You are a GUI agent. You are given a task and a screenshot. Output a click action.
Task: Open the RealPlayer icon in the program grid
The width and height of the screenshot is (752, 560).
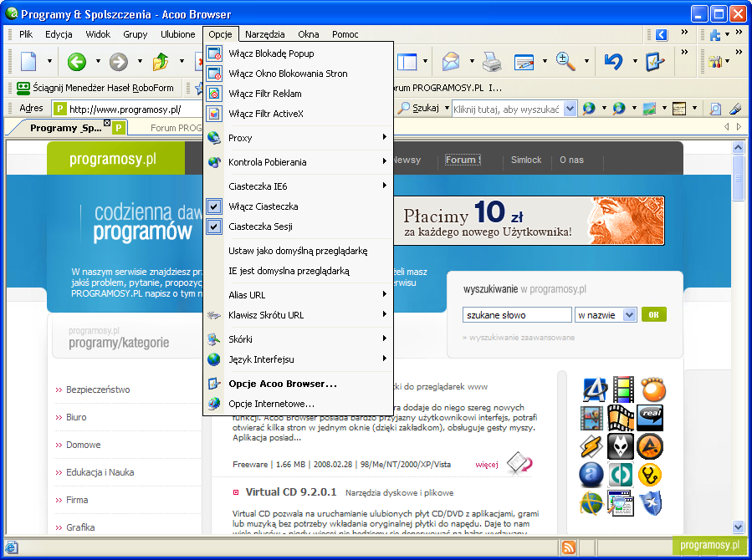point(650,417)
